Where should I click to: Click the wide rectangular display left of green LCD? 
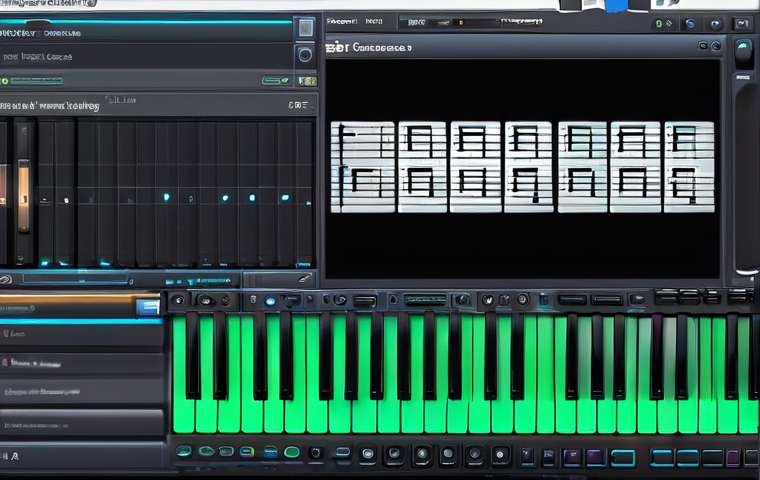[365, 301]
